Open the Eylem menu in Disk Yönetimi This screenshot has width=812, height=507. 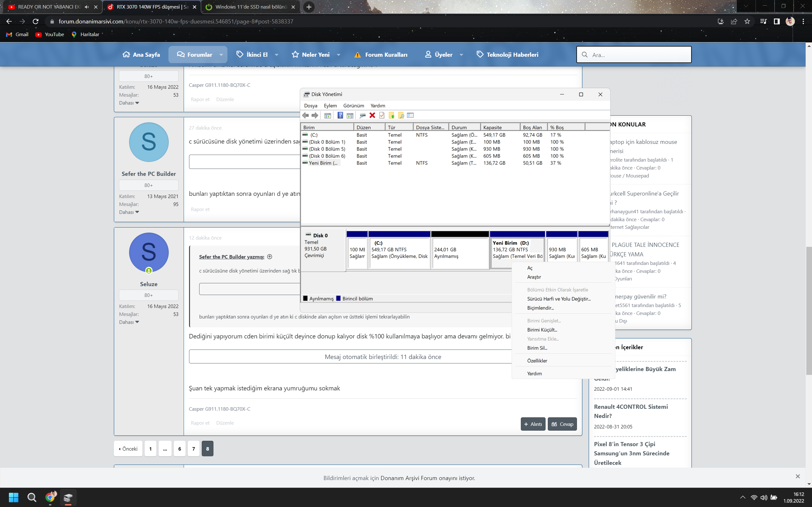point(330,106)
